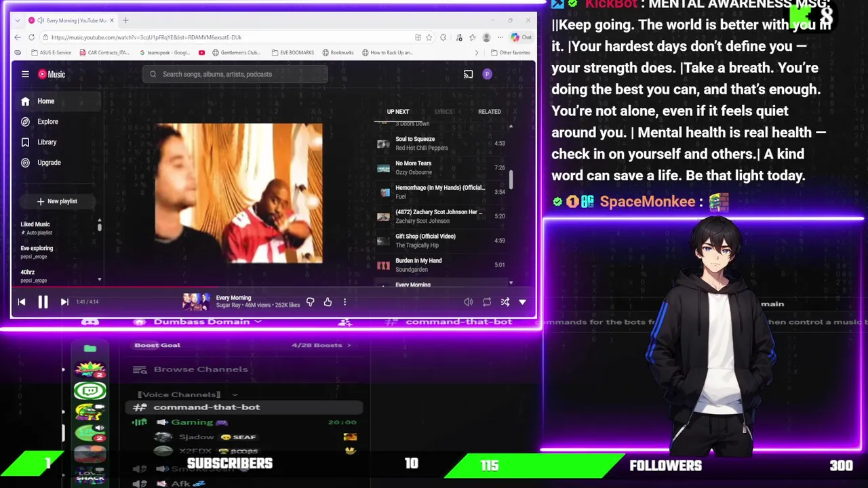868x488 pixels.
Task: Pause the current song
Action: click(x=43, y=302)
